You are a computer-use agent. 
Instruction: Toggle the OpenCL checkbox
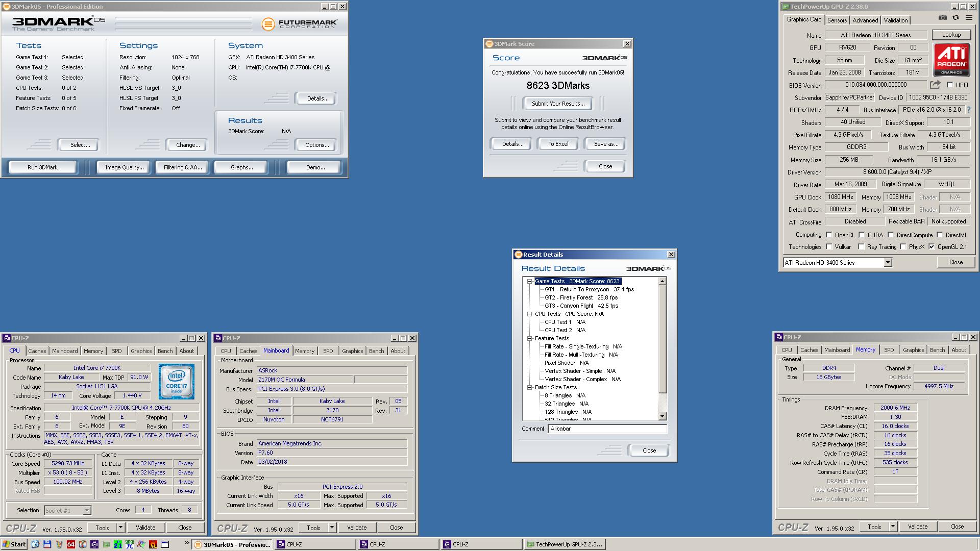pyautogui.click(x=829, y=235)
